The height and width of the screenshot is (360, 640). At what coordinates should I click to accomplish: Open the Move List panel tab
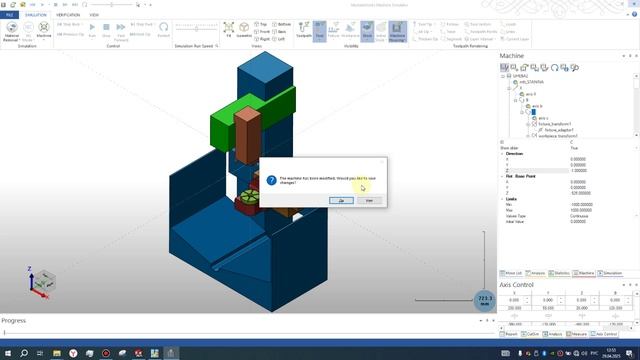point(511,273)
